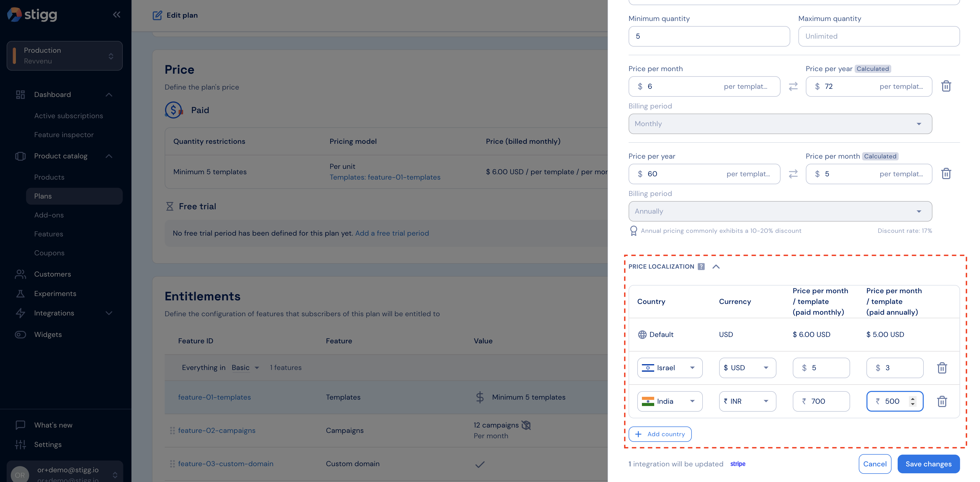Click Save changes
Image resolution: width=980 pixels, height=482 pixels.
(928, 464)
